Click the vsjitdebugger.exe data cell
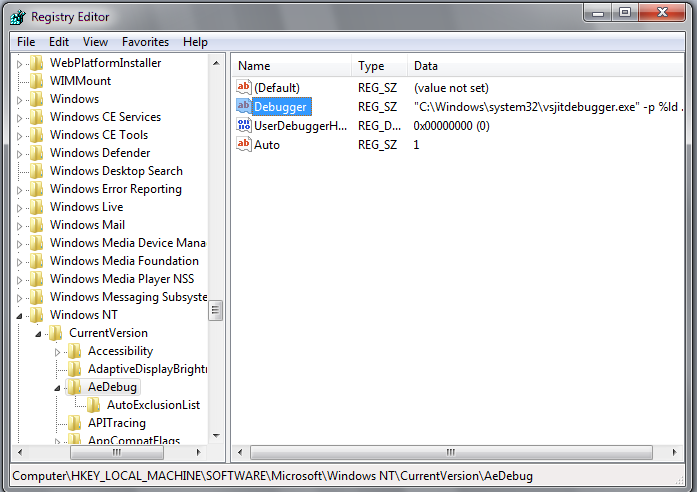 click(x=549, y=107)
